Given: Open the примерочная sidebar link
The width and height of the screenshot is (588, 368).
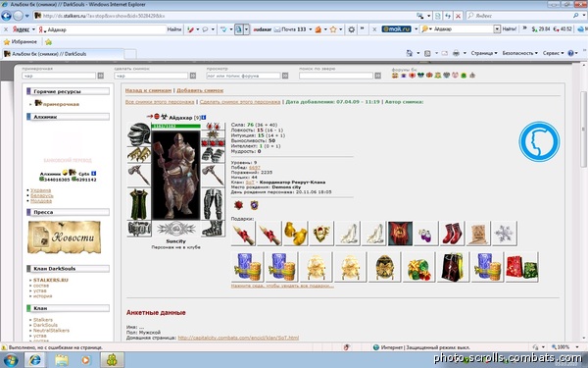Looking at the screenshot, I should 61,104.
